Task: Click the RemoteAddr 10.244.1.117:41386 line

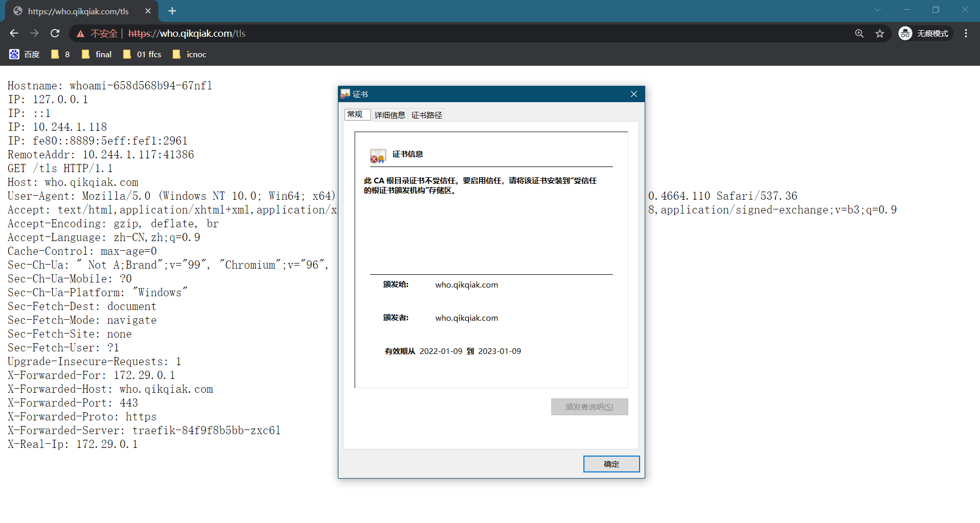Action: pyautogui.click(x=101, y=154)
